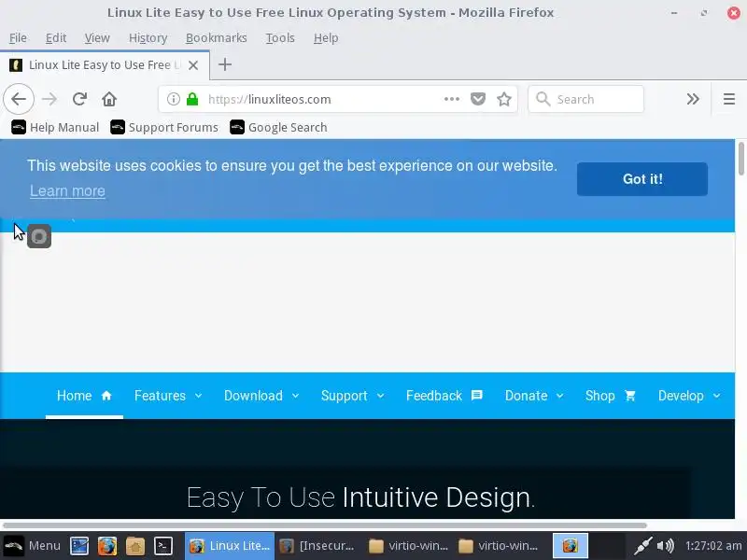Click the network connection tray icon

pyautogui.click(x=642, y=546)
